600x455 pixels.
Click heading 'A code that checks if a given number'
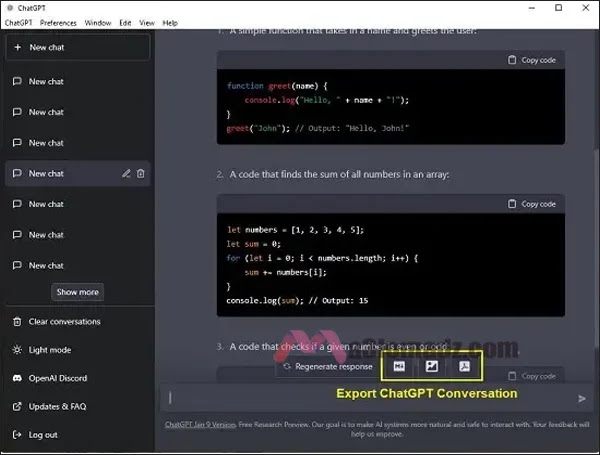338,347
